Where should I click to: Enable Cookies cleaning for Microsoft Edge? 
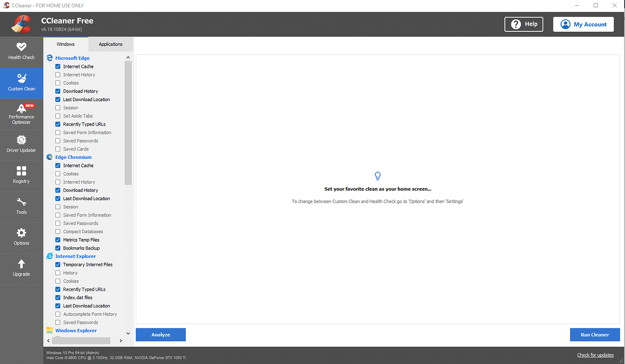pos(58,83)
